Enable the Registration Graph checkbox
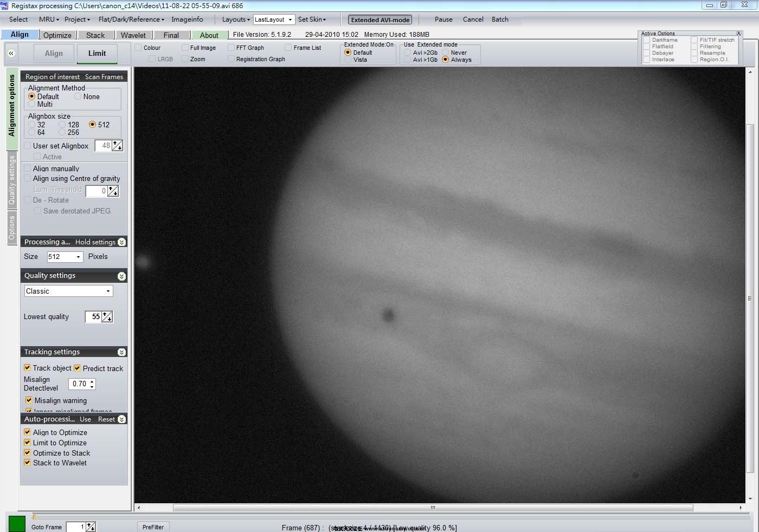This screenshot has width=759, height=532. 231,59
